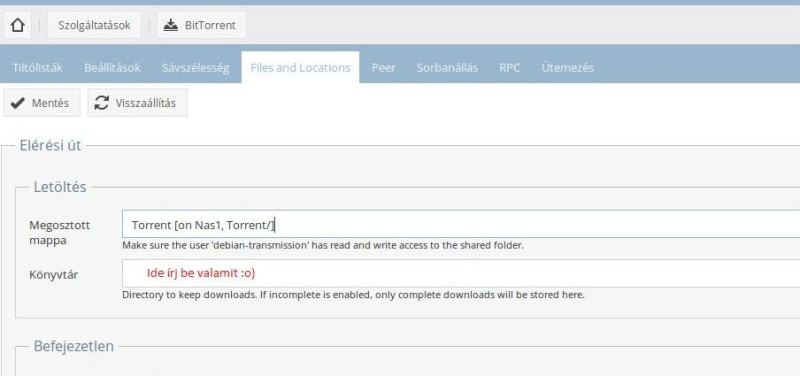Save settings with the Mentés button
The height and width of the screenshot is (376, 800).
[x=42, y=103]
